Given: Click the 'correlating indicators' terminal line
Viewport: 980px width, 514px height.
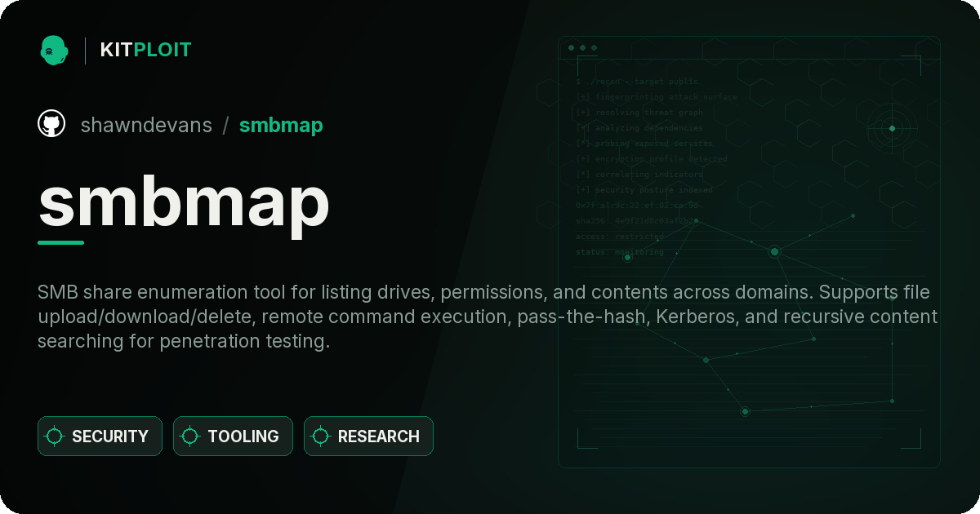Looking at the screenshot, I should 639,175.
